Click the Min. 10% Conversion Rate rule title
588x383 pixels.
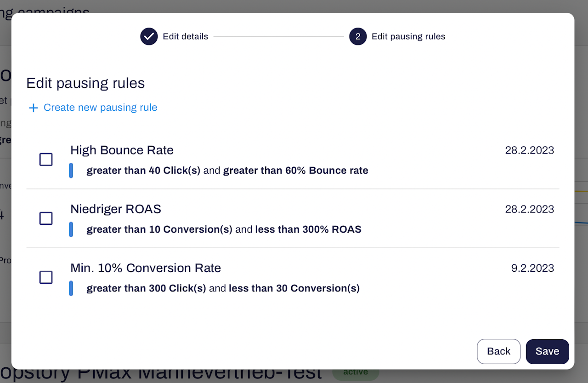(146, 268)
